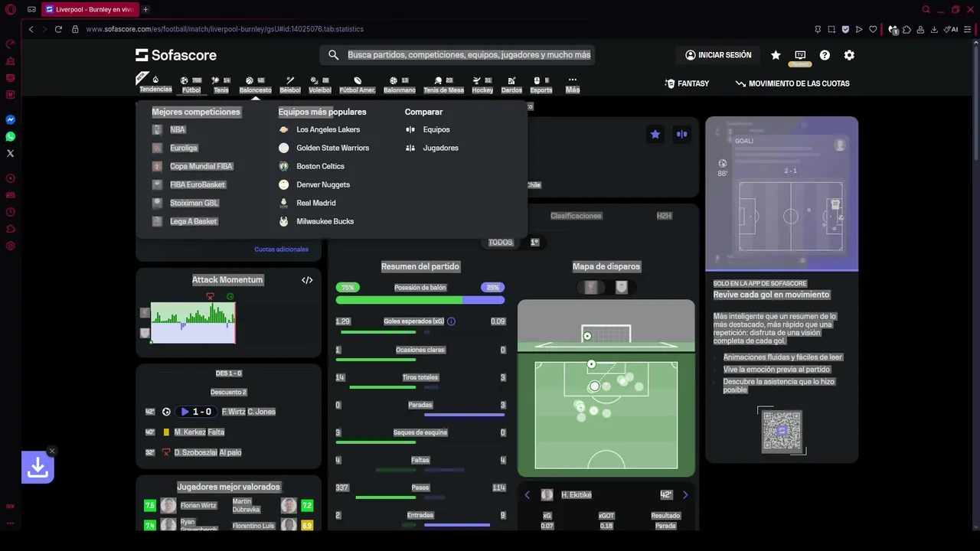This screenshot has height=551, width=980.
Task: Open Messenger in Opera sidebar
Action: [11, 120]
